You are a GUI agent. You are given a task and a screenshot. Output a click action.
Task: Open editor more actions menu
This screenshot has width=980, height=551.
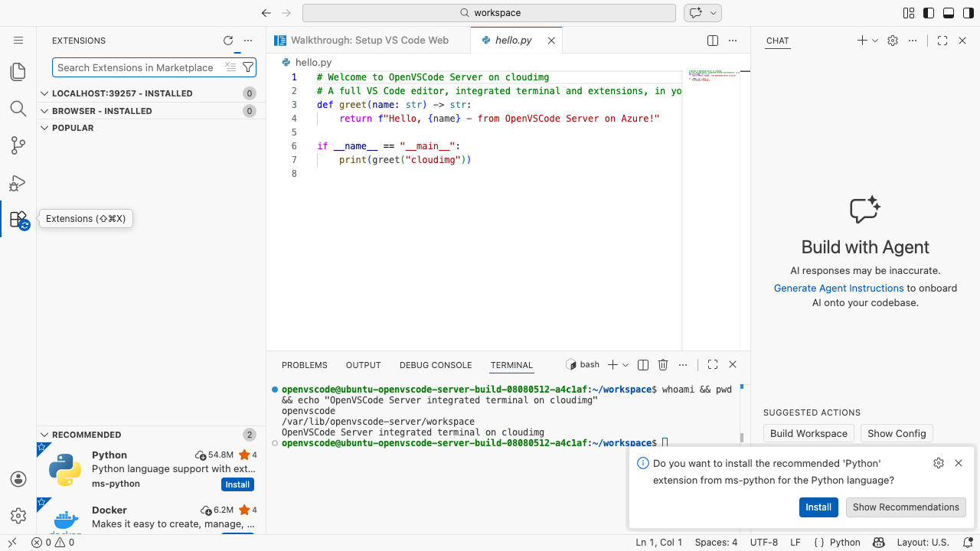click(733, 41)
